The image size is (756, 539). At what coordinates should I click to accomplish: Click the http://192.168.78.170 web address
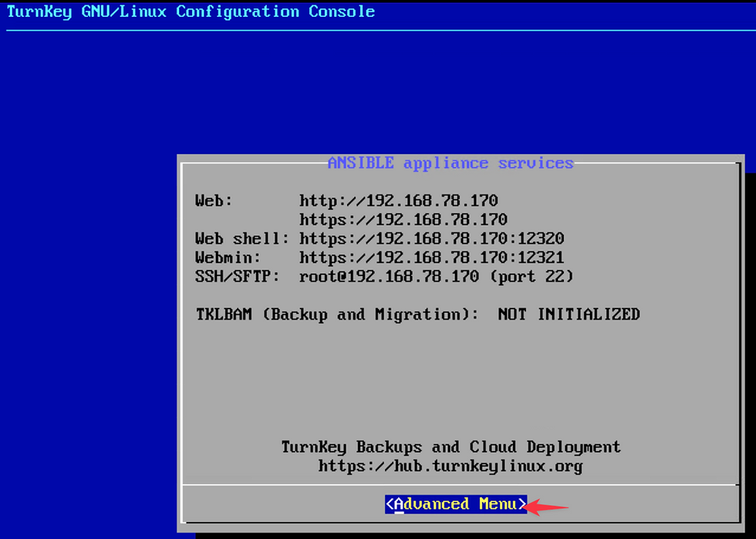point(399,200)
